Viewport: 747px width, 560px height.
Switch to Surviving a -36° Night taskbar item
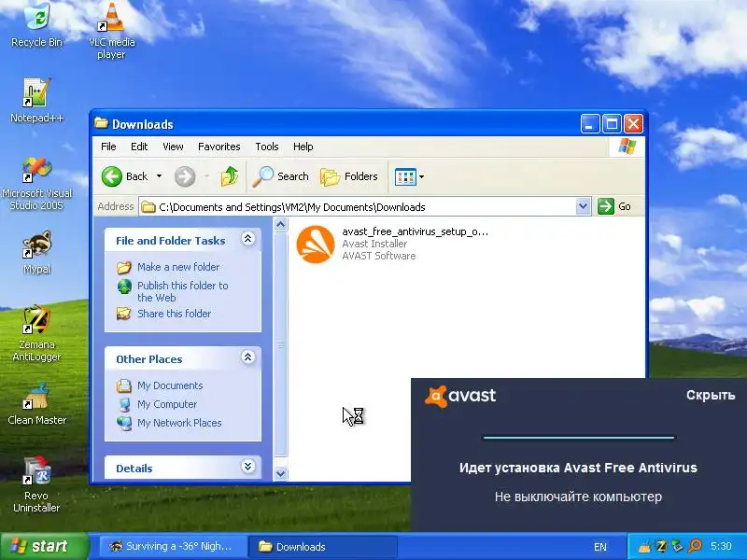pos(174,547)
